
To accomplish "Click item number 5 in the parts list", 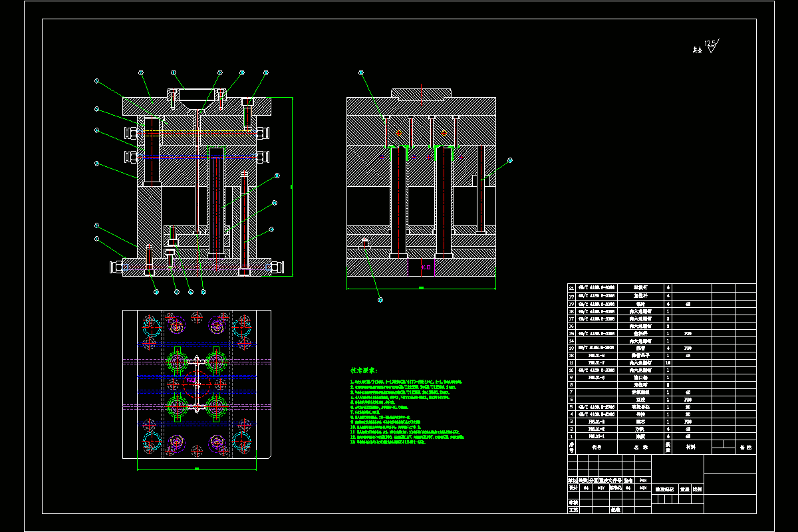I will (571, 406).
